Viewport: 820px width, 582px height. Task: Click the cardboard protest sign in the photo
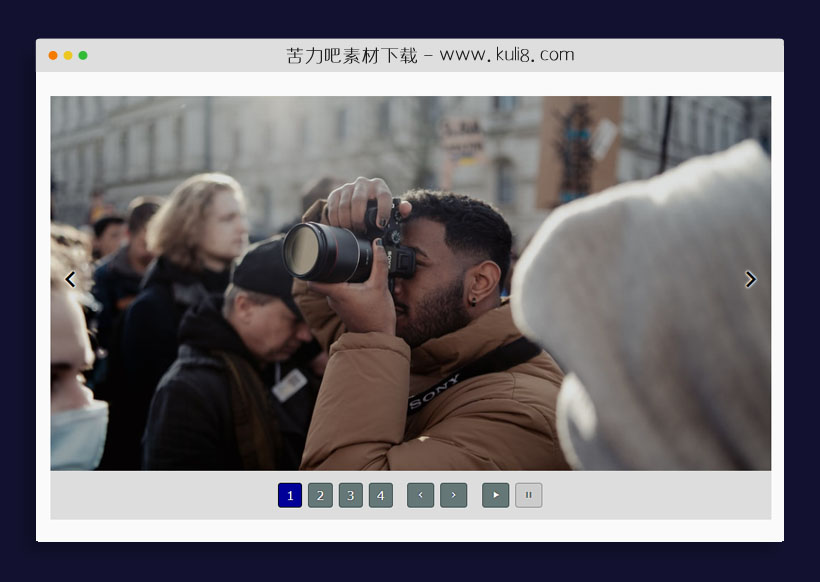pyautogui.click(x=577, y=150)
